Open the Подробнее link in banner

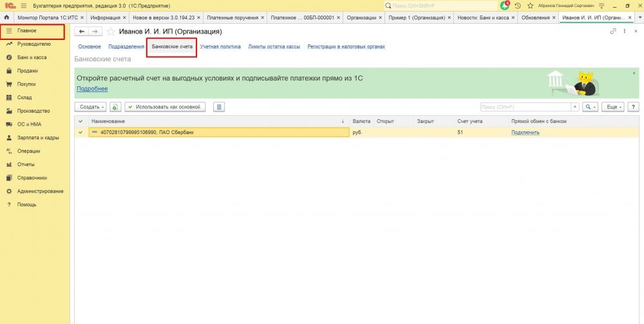tap(92, 89)
